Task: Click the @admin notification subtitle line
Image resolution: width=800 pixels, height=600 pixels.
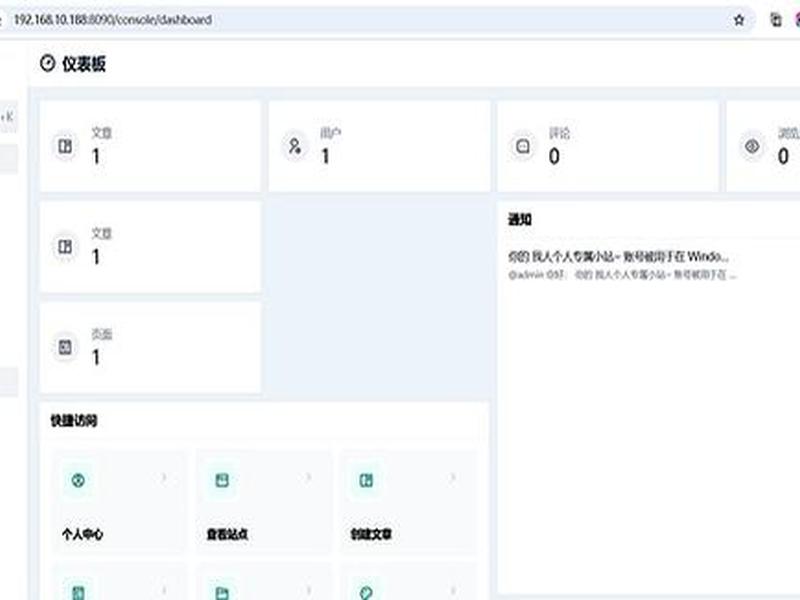Action: [622, 274]
